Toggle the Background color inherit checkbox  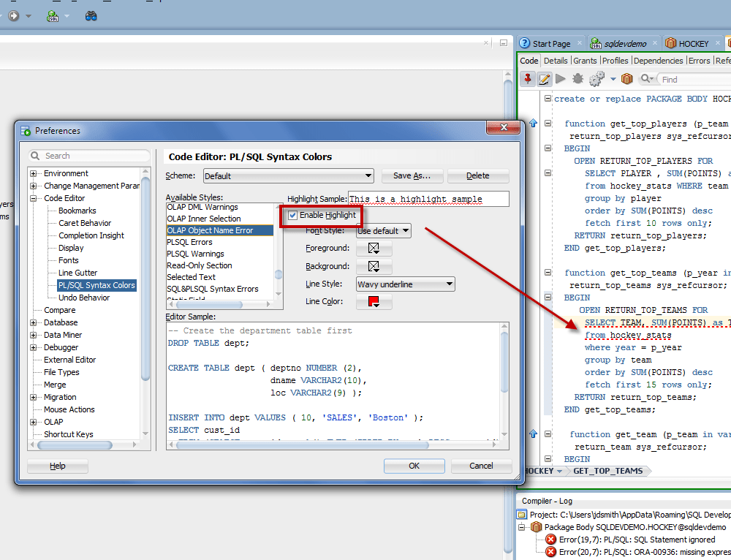pos(374,265)
